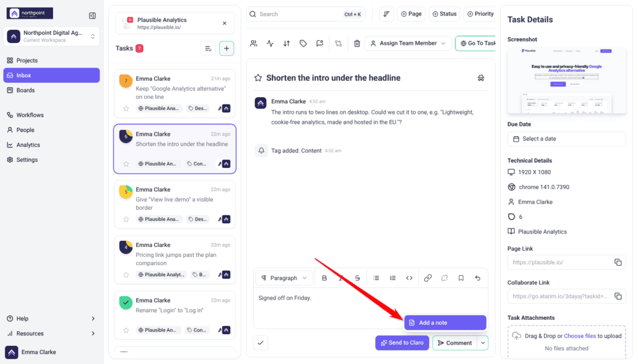Click the Search tasks field
The width and height of the screenshot is (638, 364).
coord(305,14)
